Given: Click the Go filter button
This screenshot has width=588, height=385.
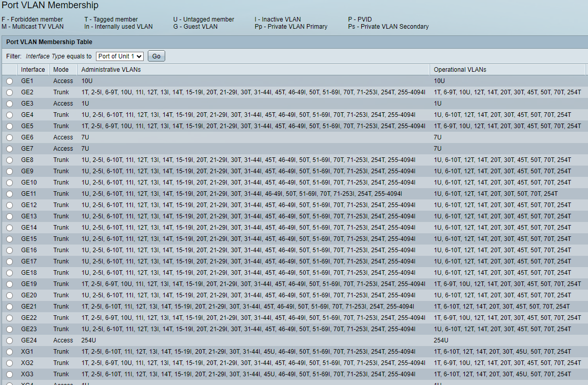Looking at the screenshot, I should 156,56.
